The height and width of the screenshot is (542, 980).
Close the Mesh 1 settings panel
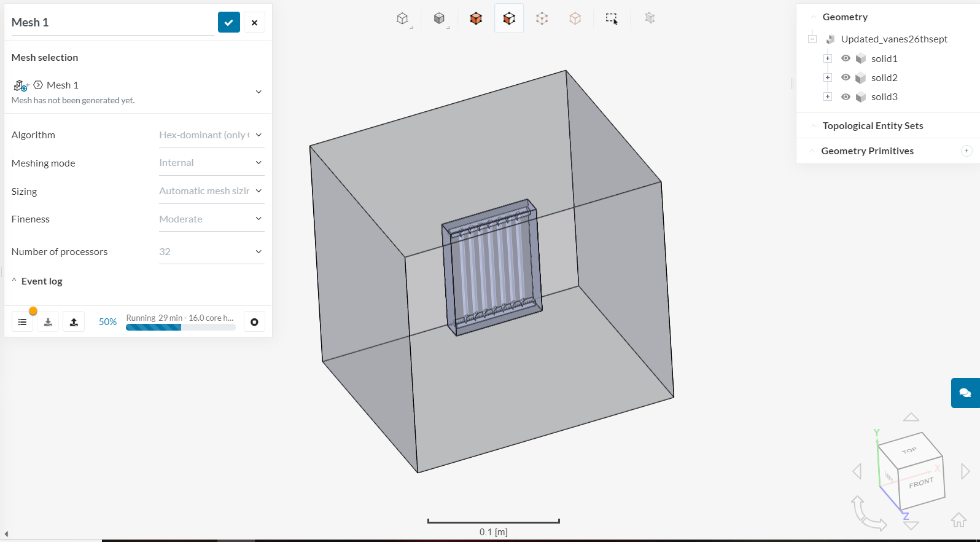pos(254,23)
